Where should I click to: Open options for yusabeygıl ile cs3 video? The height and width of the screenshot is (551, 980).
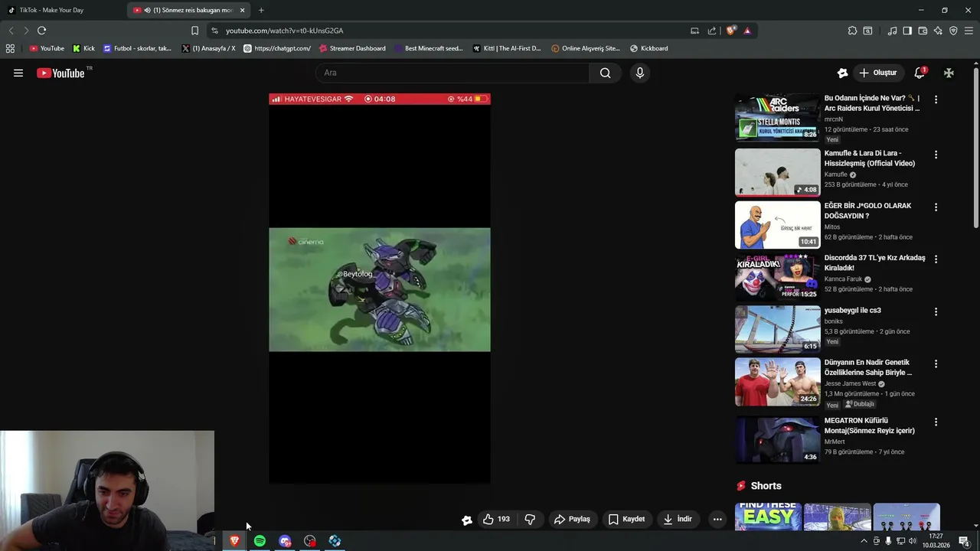point(936,311)
